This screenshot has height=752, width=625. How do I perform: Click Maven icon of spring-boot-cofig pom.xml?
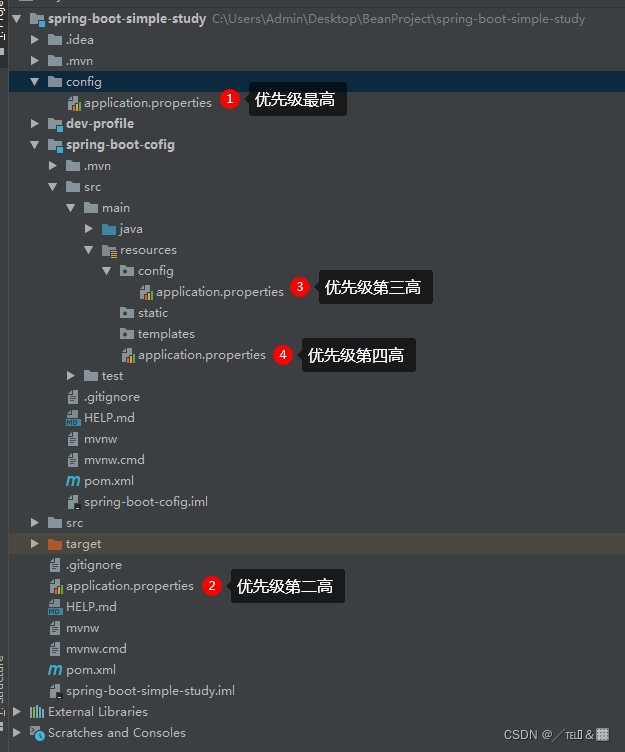tap(73, 481)
